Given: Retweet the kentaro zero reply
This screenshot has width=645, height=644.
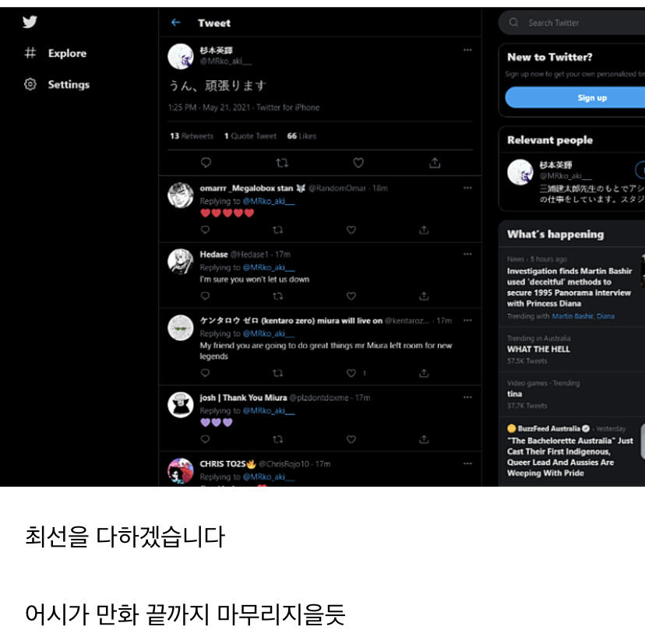Looking at the screenshot, I should pos(277,373).
